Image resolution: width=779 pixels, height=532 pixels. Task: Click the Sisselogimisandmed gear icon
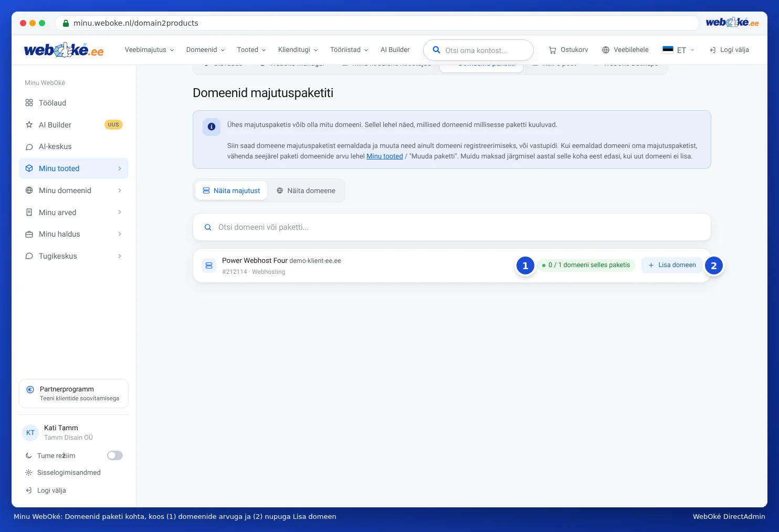(x=29, y=473)
